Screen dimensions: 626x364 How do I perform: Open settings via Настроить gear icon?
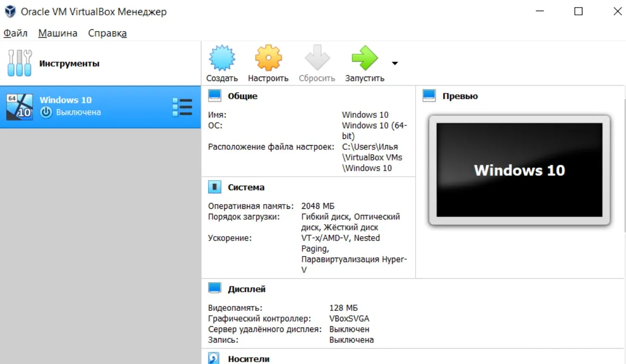[268, 58]
